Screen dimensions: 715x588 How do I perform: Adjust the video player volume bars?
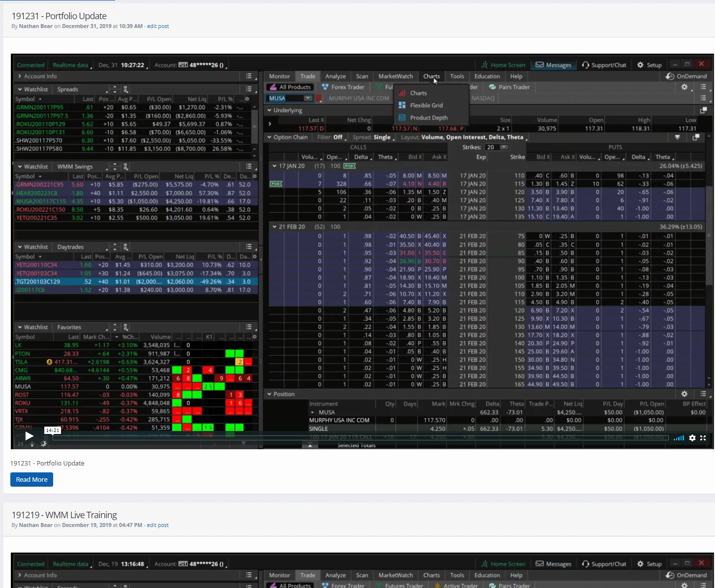679,438
